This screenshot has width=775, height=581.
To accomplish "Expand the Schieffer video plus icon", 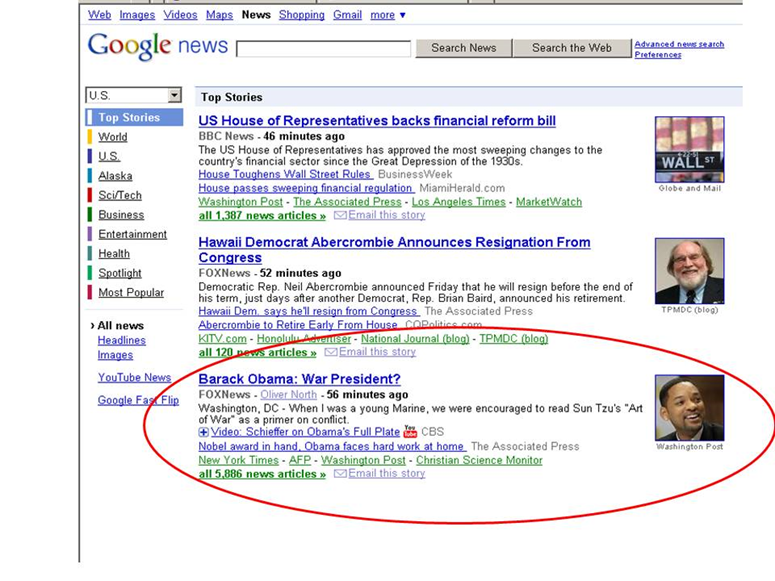I will [203, 432].
